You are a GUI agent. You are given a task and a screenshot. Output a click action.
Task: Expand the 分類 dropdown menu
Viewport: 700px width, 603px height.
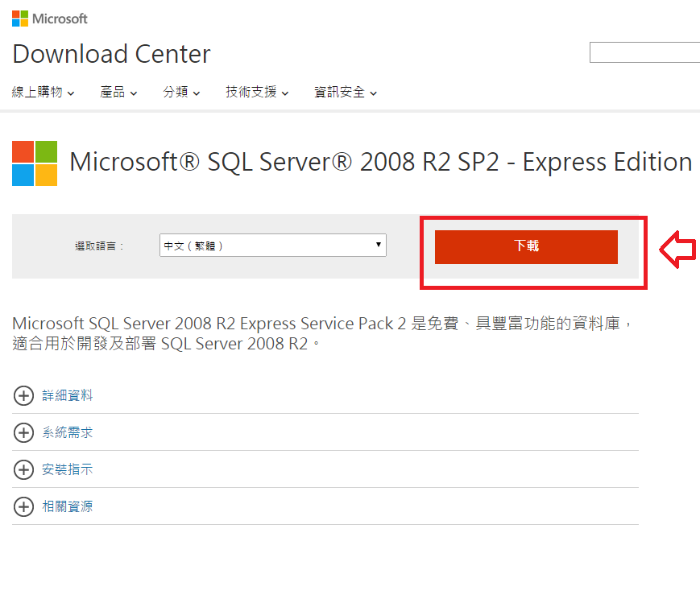click(x=181, y=93)
